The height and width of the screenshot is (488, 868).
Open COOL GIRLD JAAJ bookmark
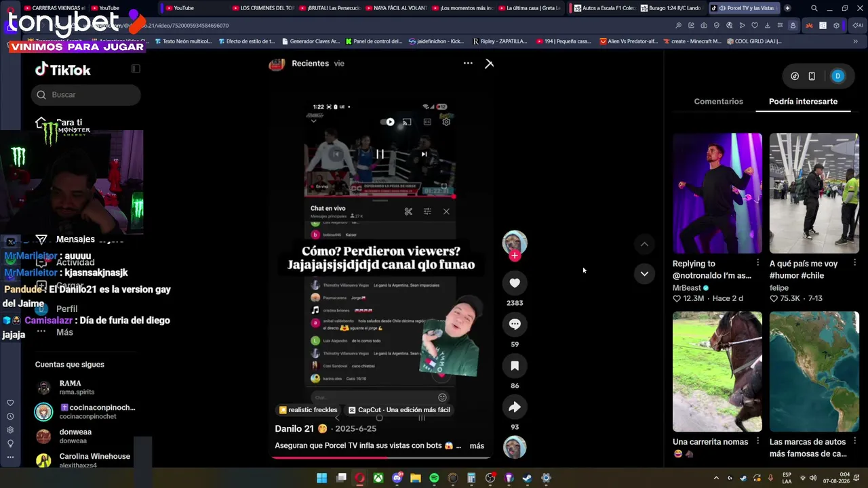(x=754, y=41)
